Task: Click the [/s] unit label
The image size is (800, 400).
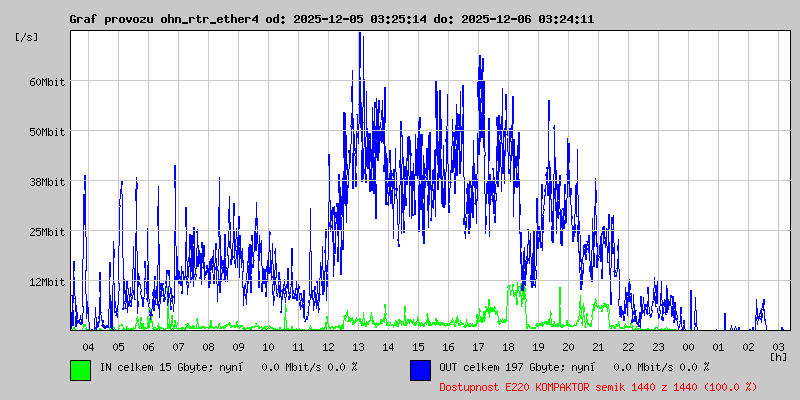Action: 27,37
